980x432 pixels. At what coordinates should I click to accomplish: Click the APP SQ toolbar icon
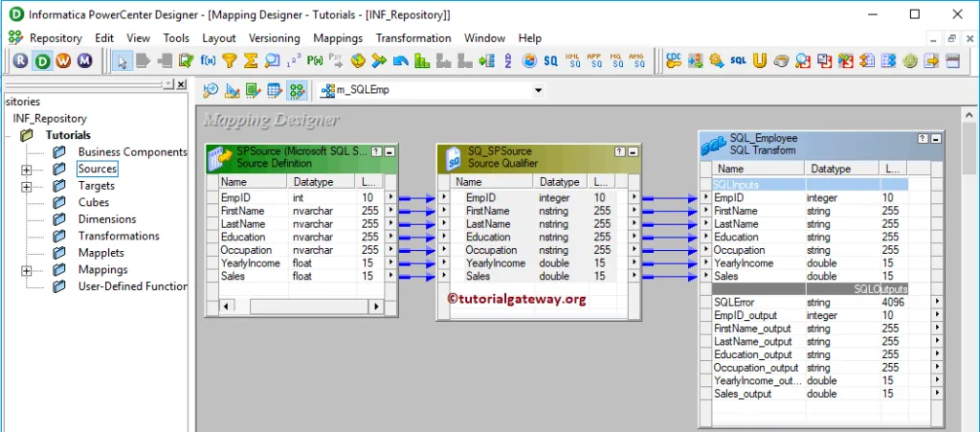click(x=594, y=60)
